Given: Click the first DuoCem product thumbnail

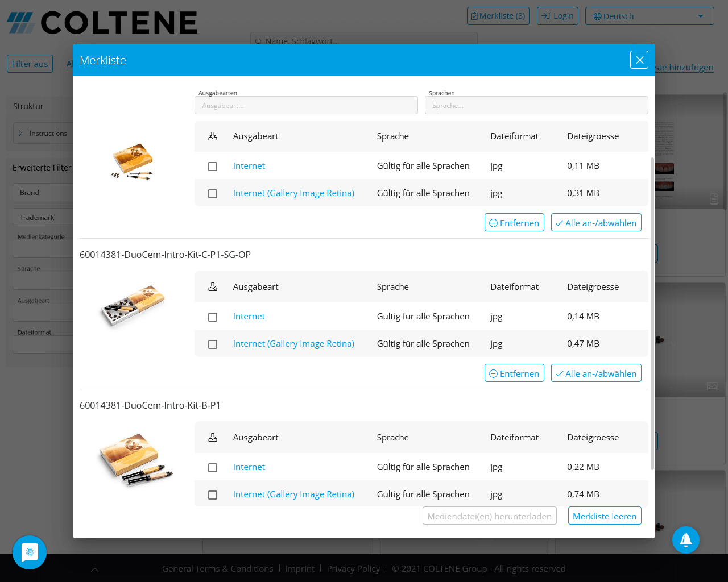Looking at the screenshot, I should (132, 162).
